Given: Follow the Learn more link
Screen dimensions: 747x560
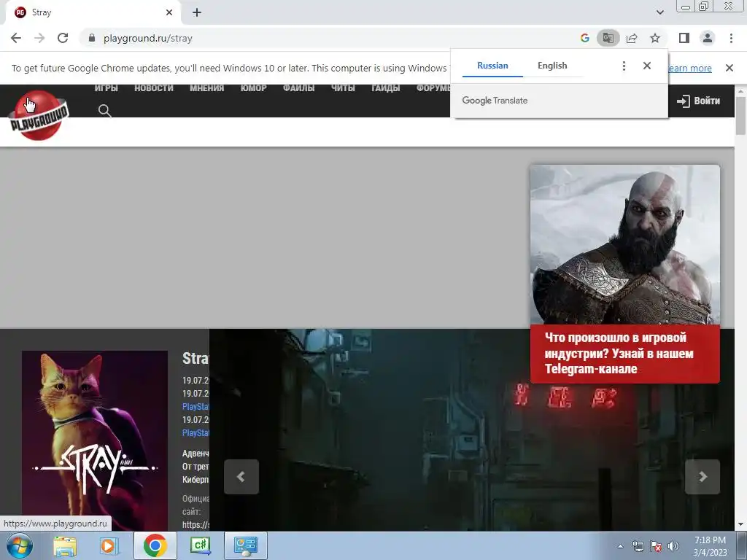Looking at the screenshot, I should [x=689, y=68].
